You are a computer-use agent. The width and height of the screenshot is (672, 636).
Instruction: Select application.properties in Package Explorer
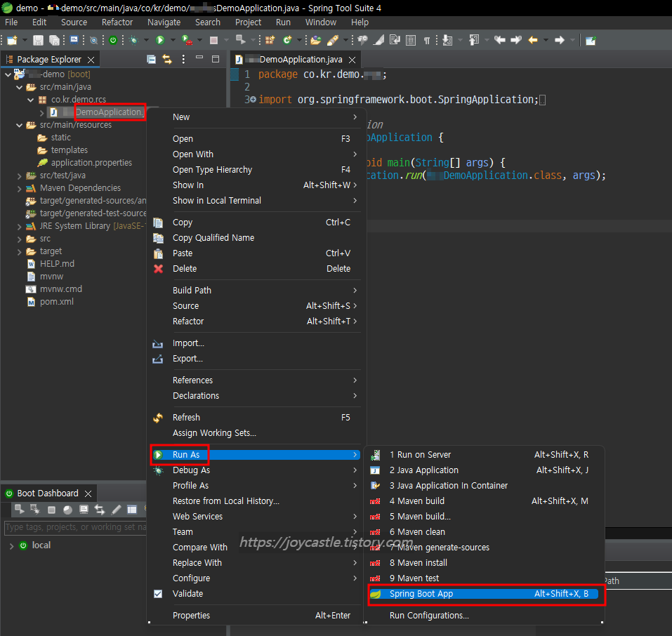(91, 163)
